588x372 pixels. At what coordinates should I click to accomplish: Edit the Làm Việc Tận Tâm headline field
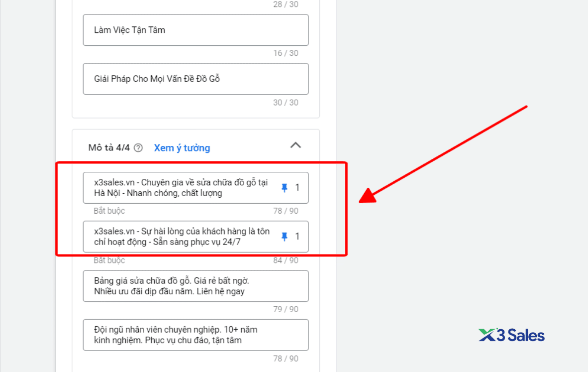196,30
